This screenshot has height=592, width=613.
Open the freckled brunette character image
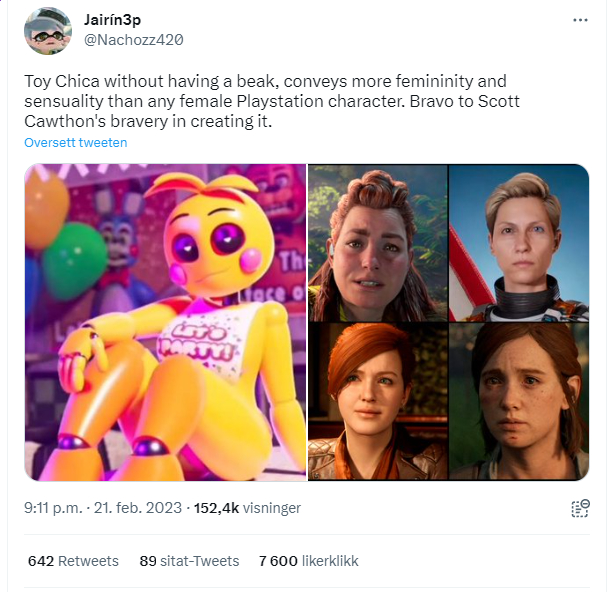519,402
